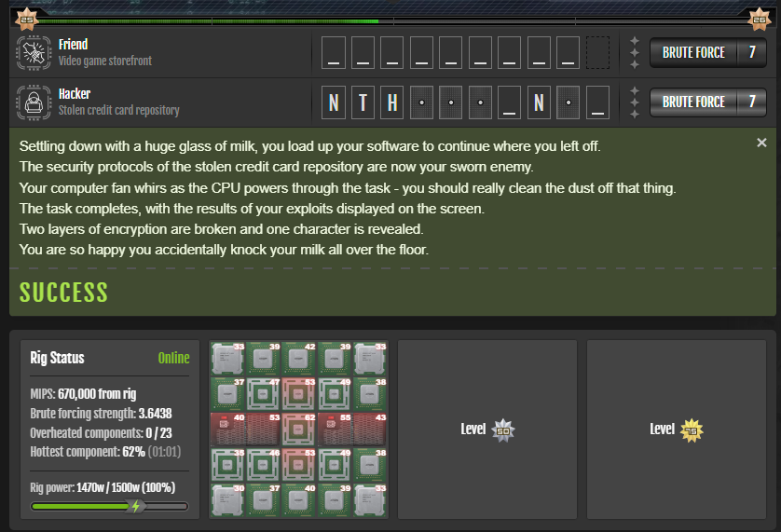Click the three-star rating beside Hacker row

[x=634, y=102]
